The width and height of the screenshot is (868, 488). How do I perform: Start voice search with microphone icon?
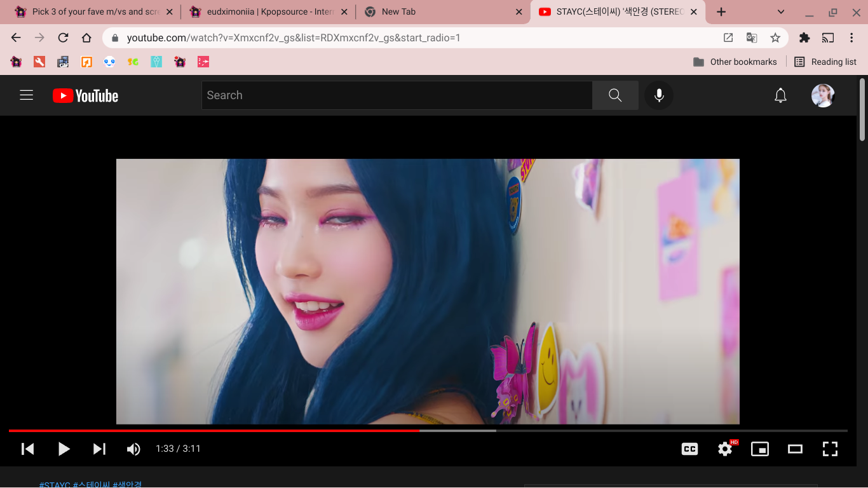[x=659, y=95]
